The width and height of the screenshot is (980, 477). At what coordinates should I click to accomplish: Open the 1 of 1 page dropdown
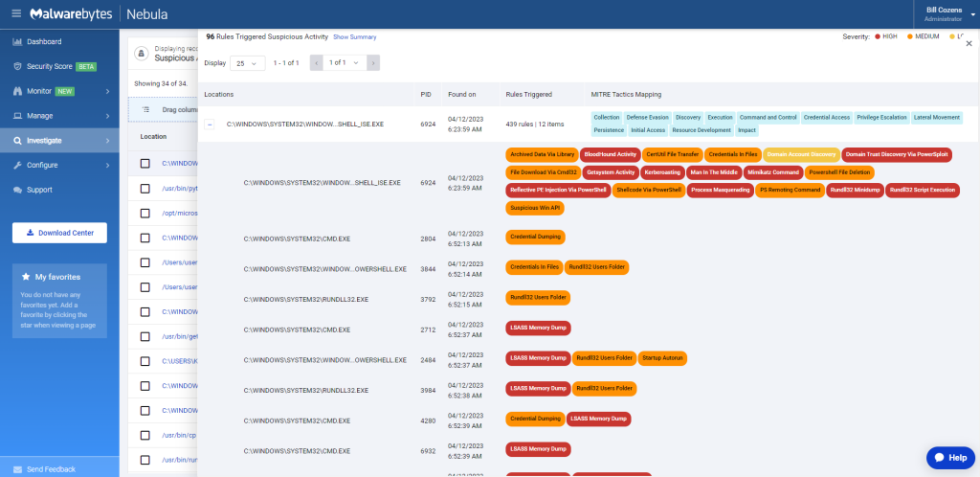pyautogui.click(x=345, y=63)
